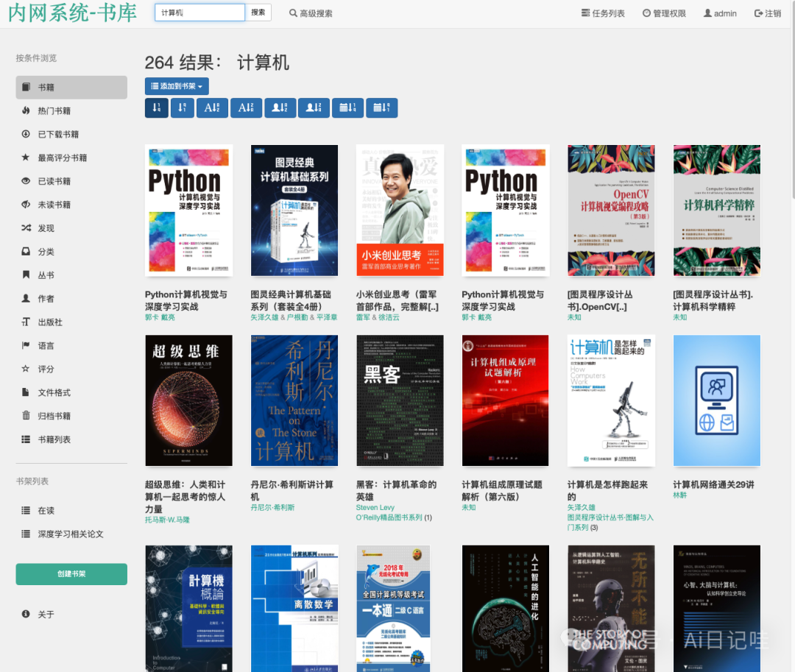Open 黑客 book cover

click(x=400, y=400)
